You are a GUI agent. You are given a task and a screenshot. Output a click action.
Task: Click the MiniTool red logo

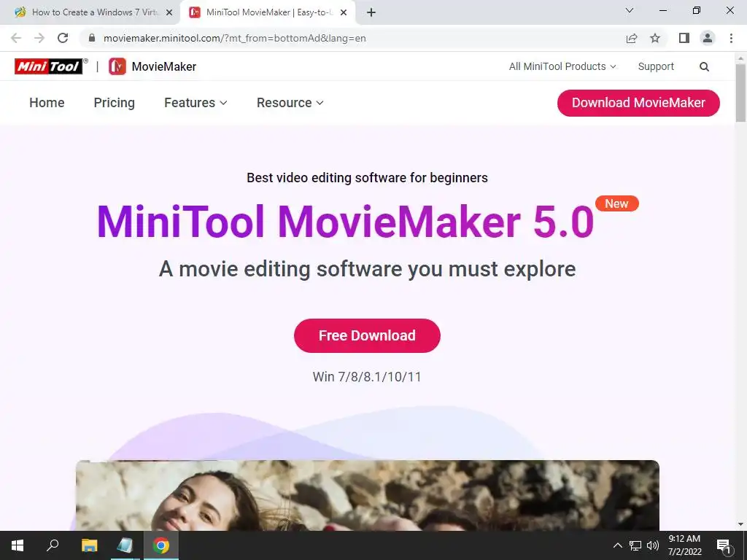[49, 66]
